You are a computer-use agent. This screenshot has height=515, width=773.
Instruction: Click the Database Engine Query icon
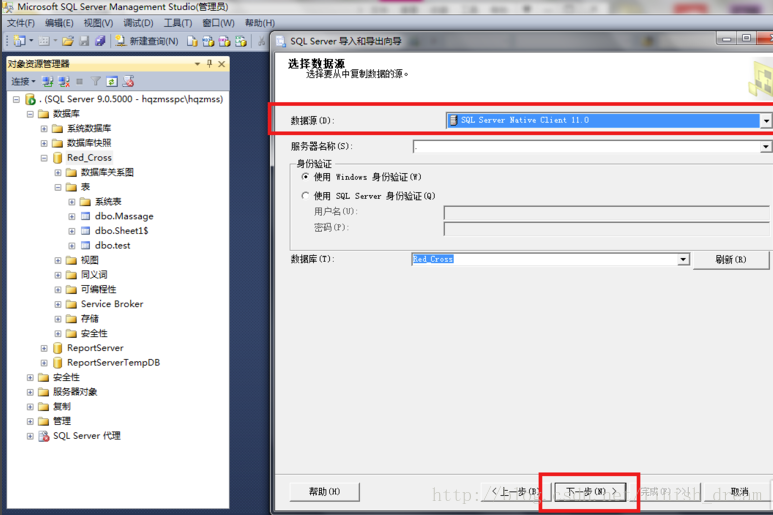[x=192, y=41]
